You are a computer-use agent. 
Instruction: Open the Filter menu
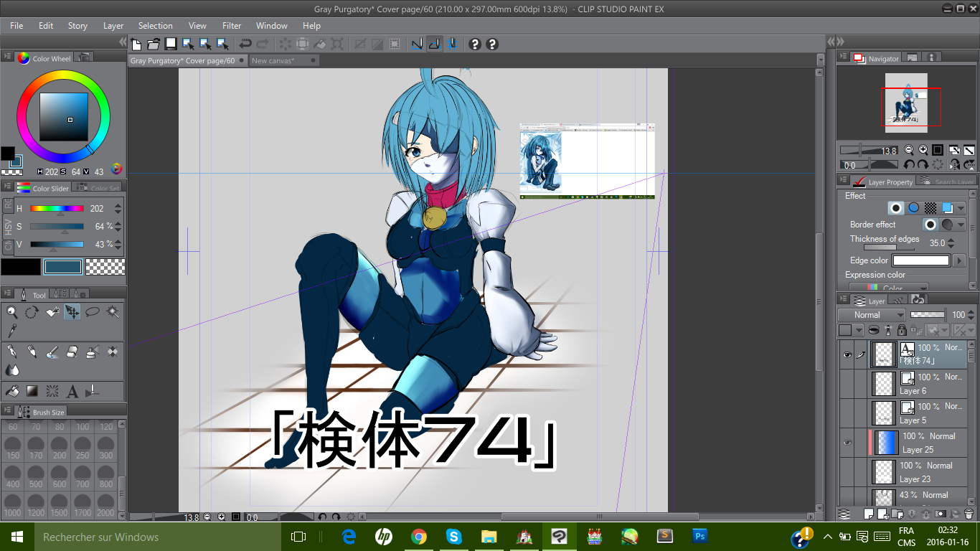pyautogui.click(x=232, y=25)
